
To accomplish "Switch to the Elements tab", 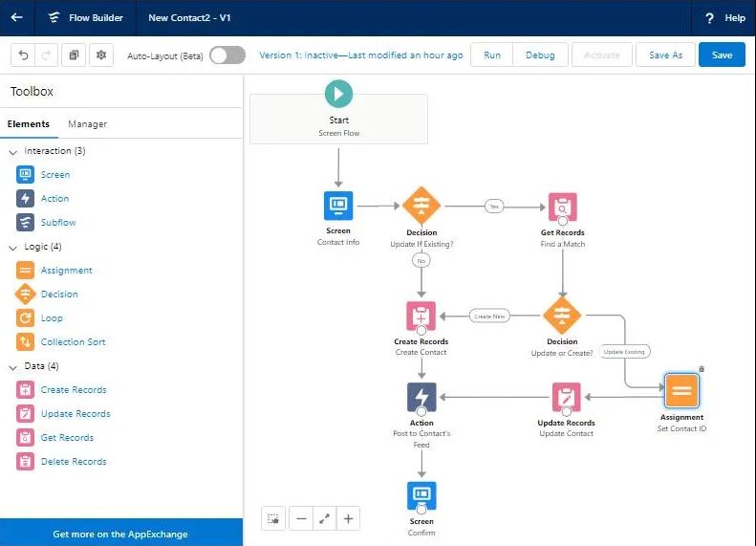I will click(29, 124).
